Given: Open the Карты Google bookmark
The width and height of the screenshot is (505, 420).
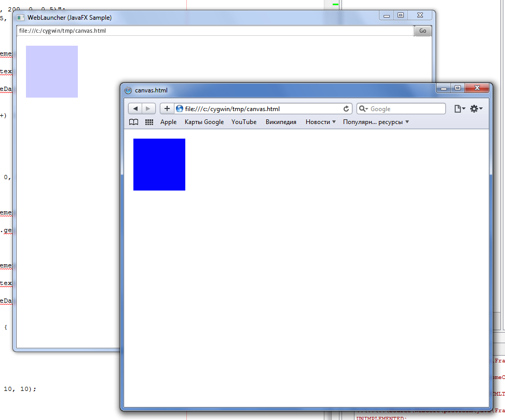Looking at the screenshot, I should [x=204, y=122].
